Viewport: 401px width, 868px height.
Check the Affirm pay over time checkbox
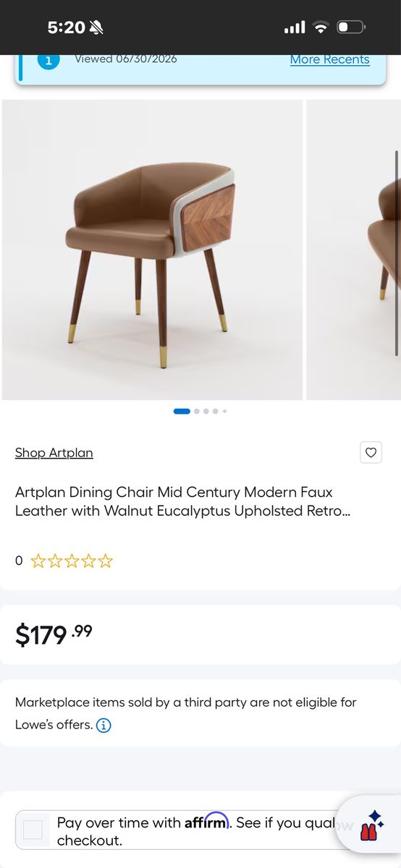click(33, 830)
